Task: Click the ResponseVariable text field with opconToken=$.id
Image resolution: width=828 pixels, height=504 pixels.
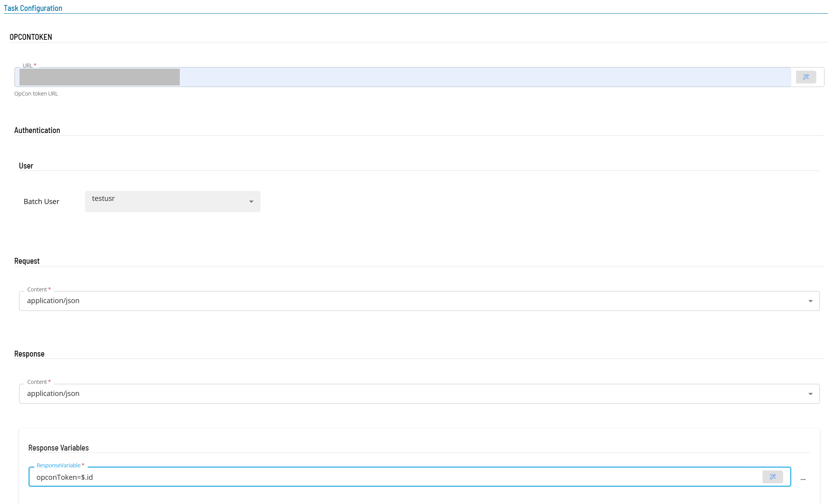Action: point(395,477)
